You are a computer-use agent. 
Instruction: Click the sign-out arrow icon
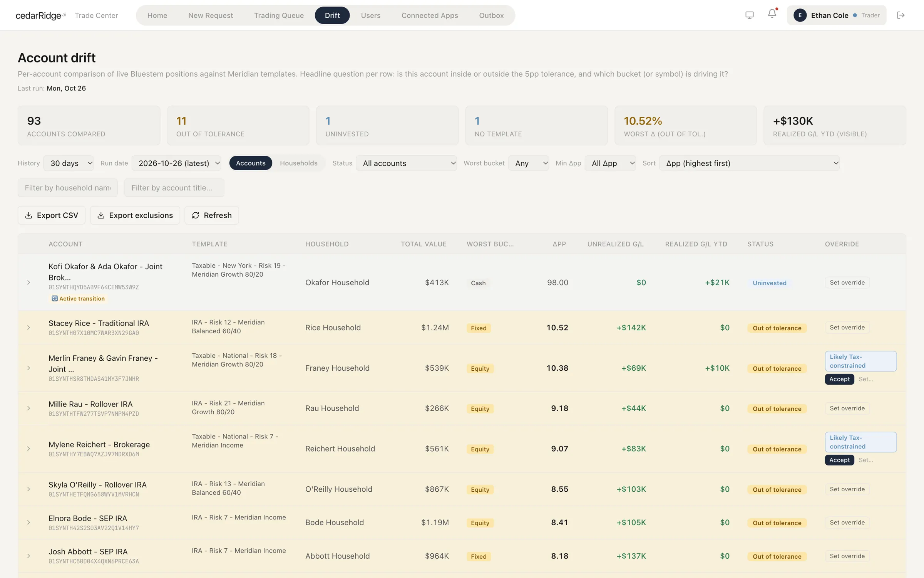[901, 15]
